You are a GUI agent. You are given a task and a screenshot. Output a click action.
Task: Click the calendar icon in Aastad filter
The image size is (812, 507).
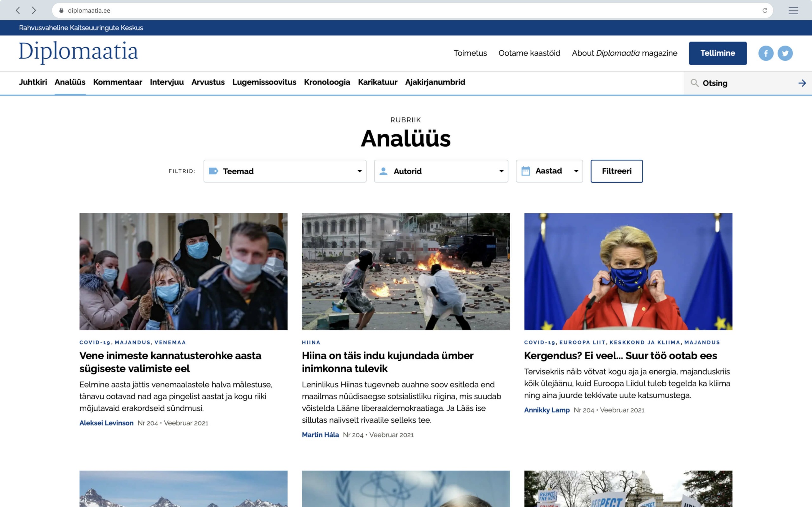pos(527,171)
